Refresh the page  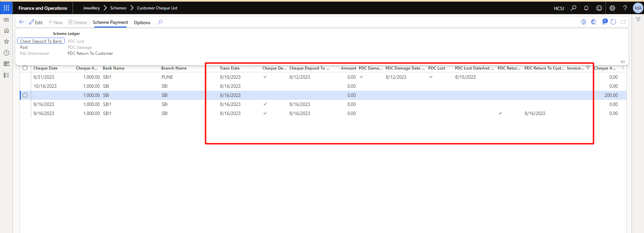pos(613,22)
